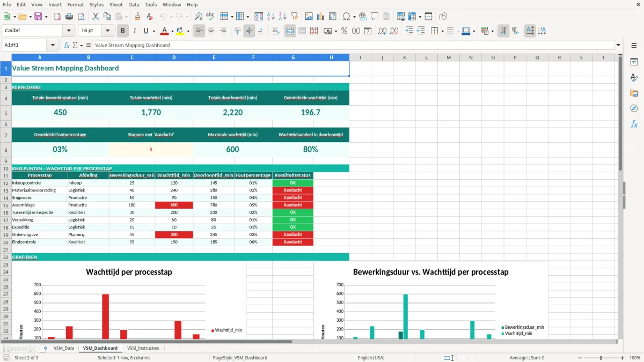Select the row 12 header
Viewport: 644px width, 362px height.
tap(6, 183)
